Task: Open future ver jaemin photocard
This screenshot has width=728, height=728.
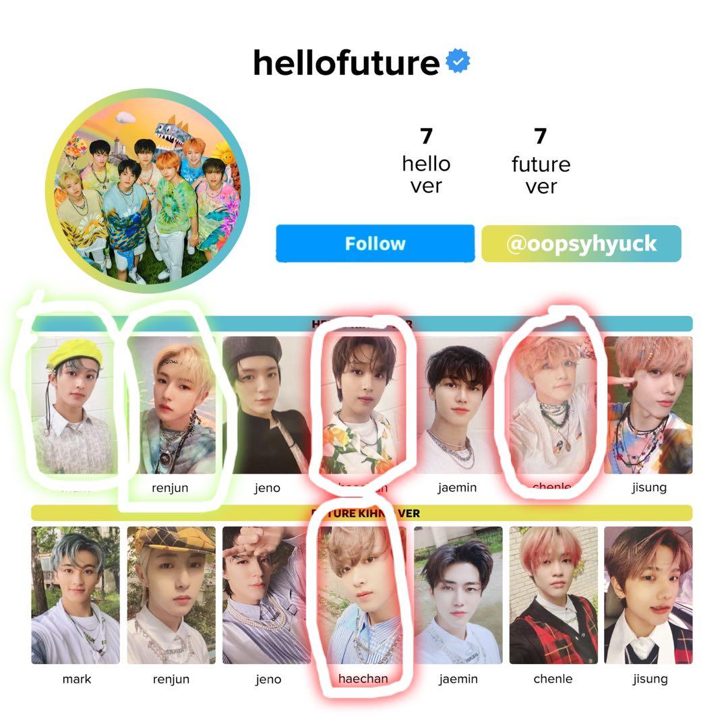Action: (458, 595)
